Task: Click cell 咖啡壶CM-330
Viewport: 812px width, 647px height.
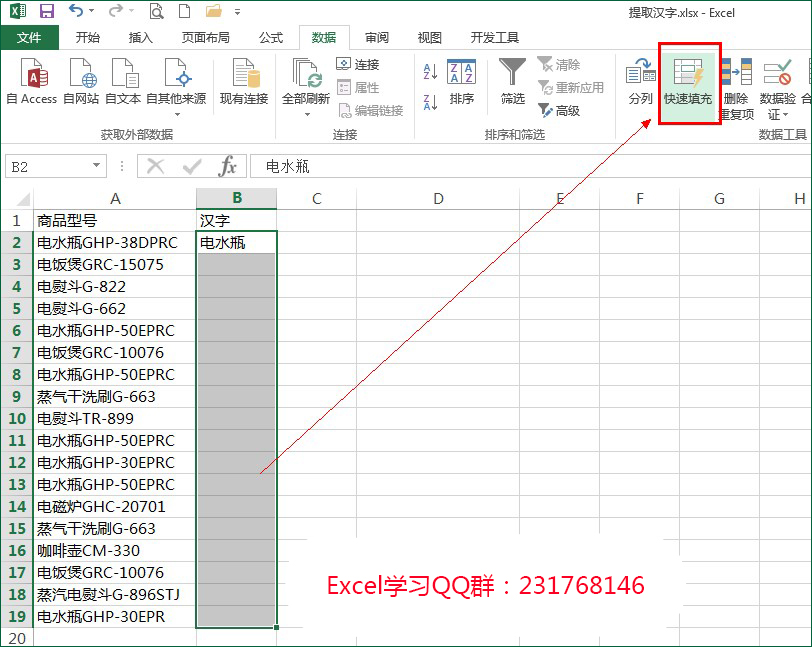Action: (x=115, y=551)
